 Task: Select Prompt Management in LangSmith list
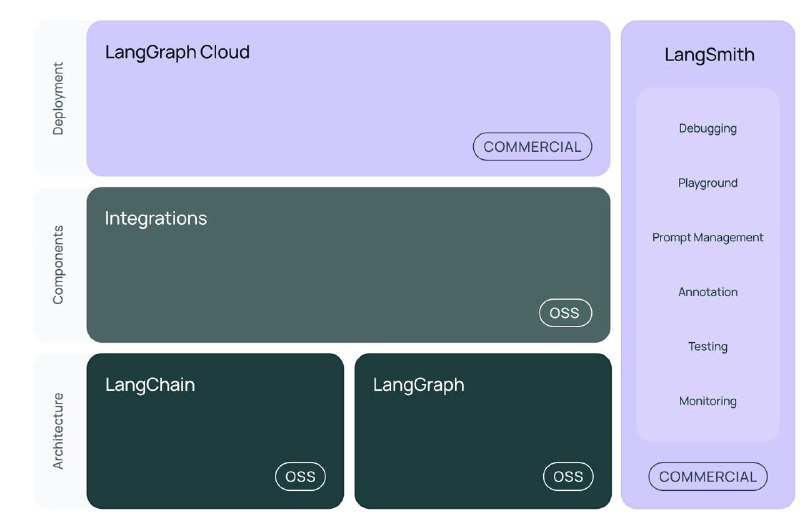tap(708, 237)
